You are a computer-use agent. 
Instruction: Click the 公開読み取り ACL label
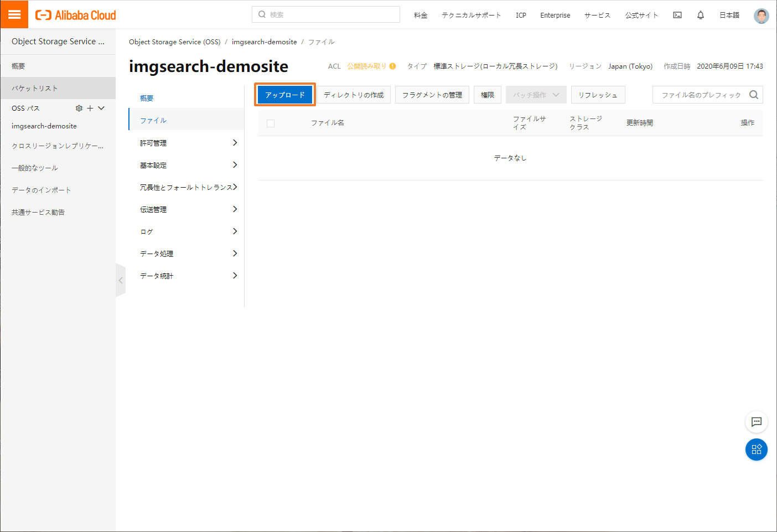[367, 66]
